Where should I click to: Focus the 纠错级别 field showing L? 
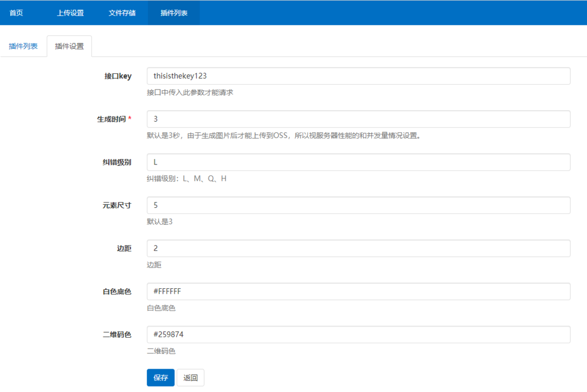[358, 162]
